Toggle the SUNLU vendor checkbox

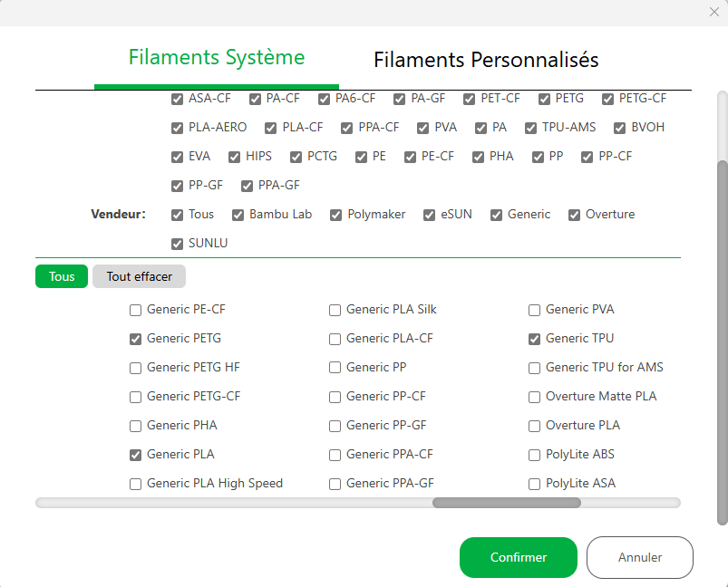(x=178, y=244)
